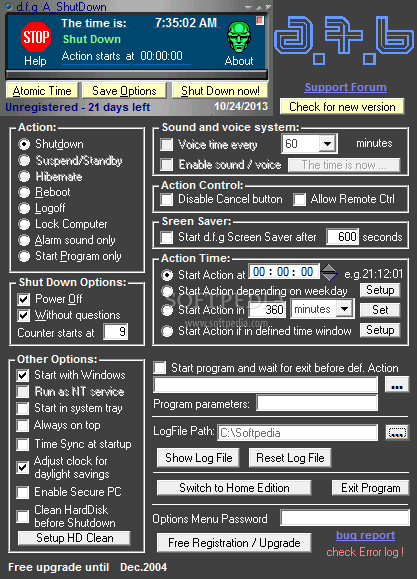Select the Shutdown action radio button

24,144
